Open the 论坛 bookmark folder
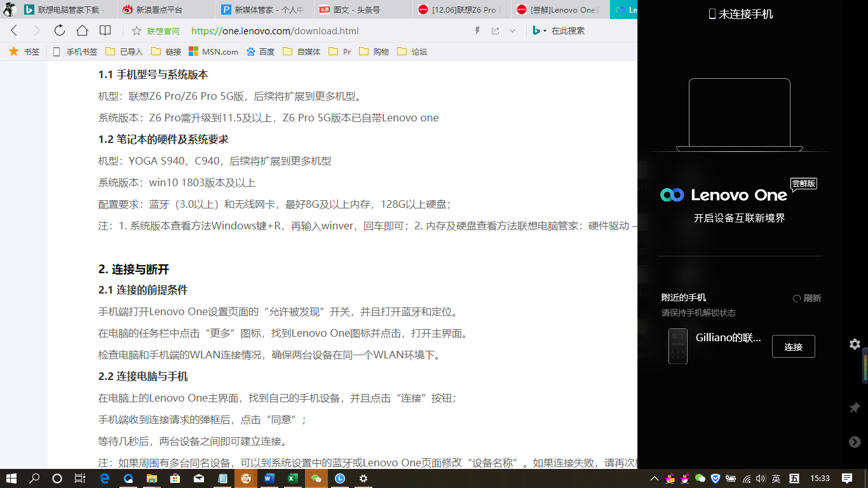The image size is (868, 488). pyautogui.click(x=412, y=51)
